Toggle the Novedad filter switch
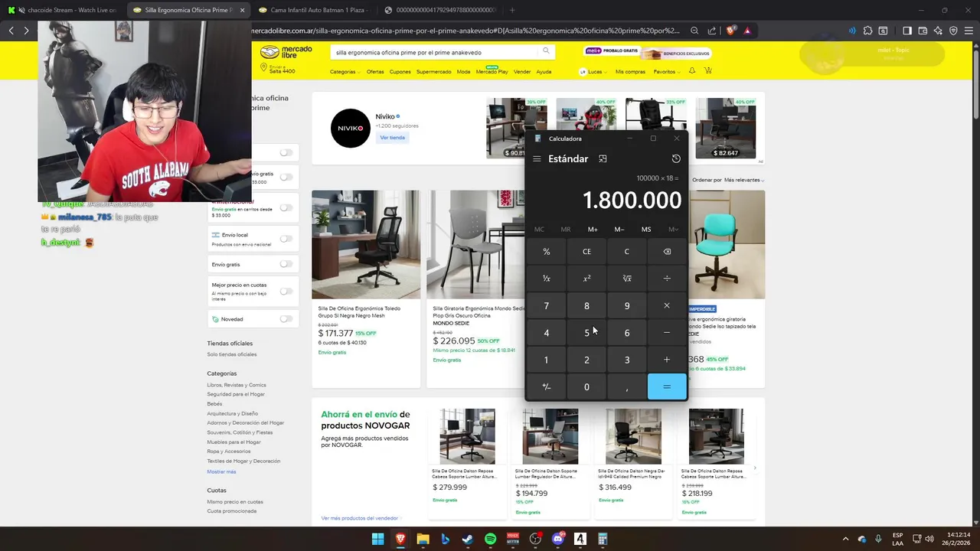The width and height of the screenshot is (980, 551). click(x=286, y=319)
